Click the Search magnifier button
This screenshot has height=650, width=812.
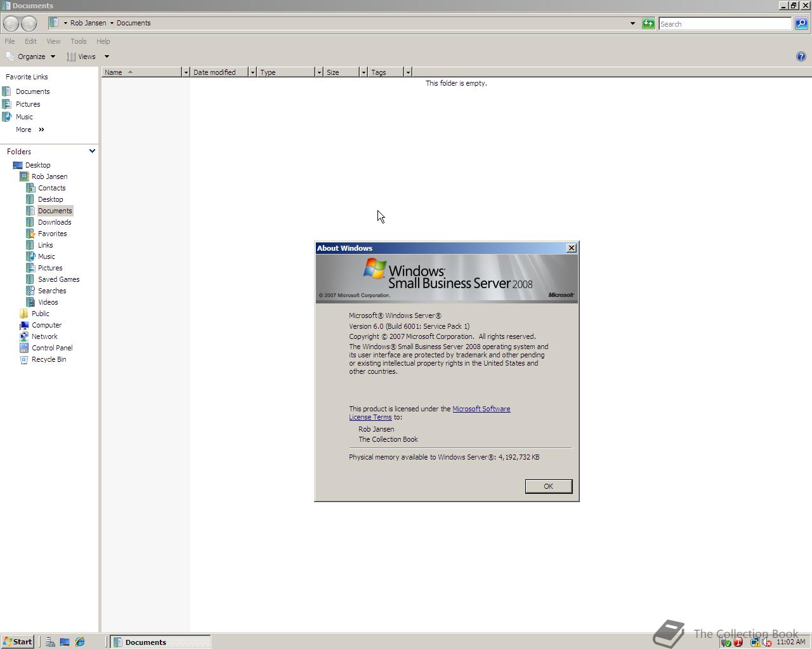(801, 23)
